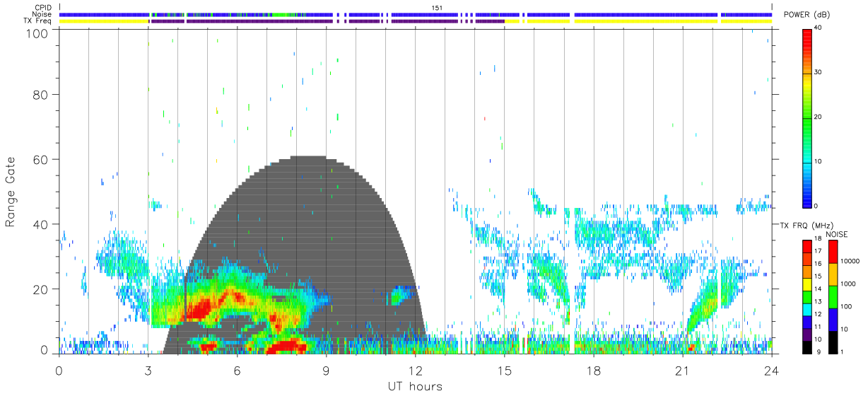This screenshot has width=868, height=401.
Task: Select the 14 MHz tick on TX FRQ legend
Action: 819,289
